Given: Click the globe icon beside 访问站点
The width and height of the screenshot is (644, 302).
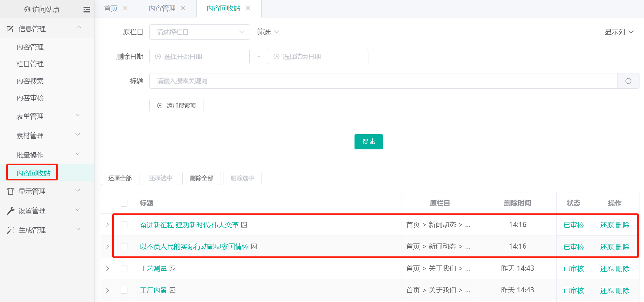Looking at the screenshot, I should pos(27,10).
